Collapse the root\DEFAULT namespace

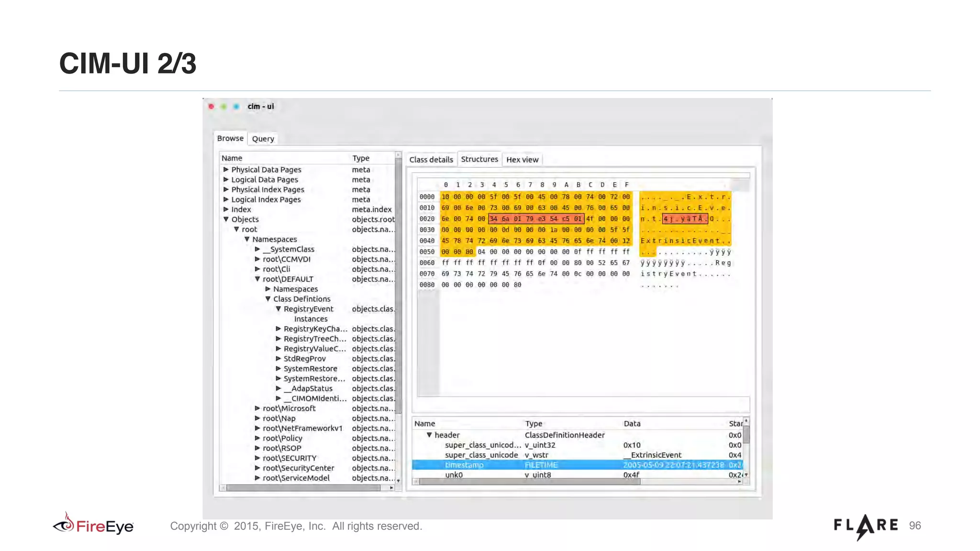[x=257, y=279]
